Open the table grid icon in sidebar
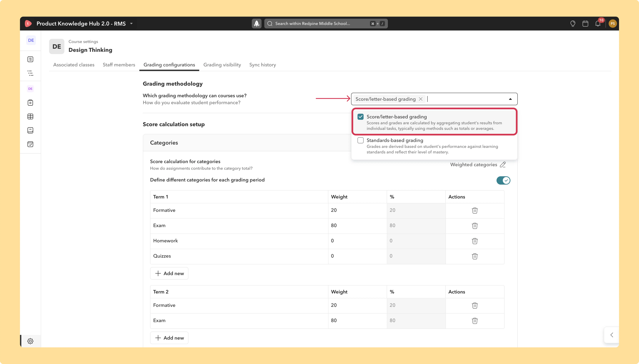 30,116
